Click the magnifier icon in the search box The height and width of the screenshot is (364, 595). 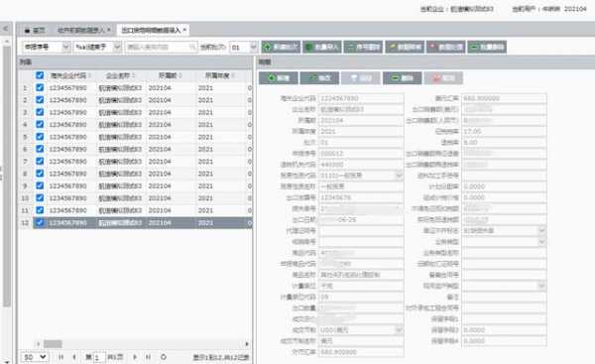(x=192, y=47)
